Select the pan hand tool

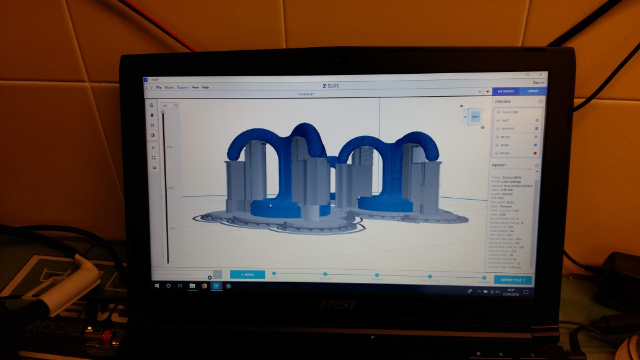click(x=152, y=115)
